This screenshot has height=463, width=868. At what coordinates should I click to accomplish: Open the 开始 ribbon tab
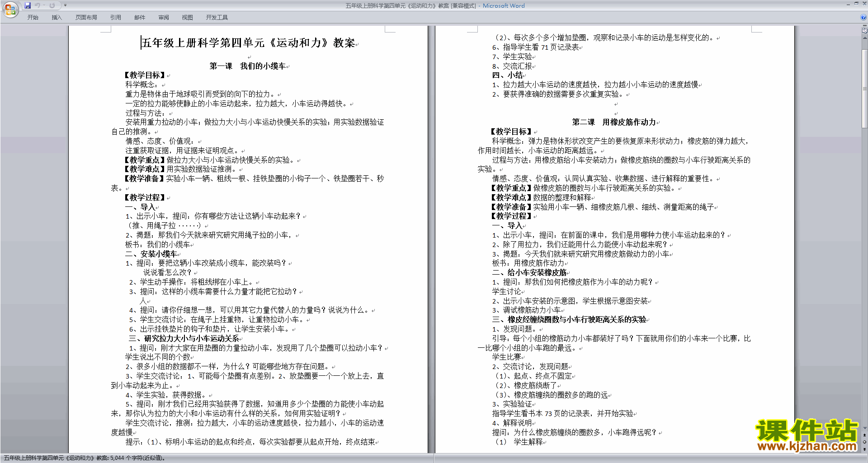point(33,18)
